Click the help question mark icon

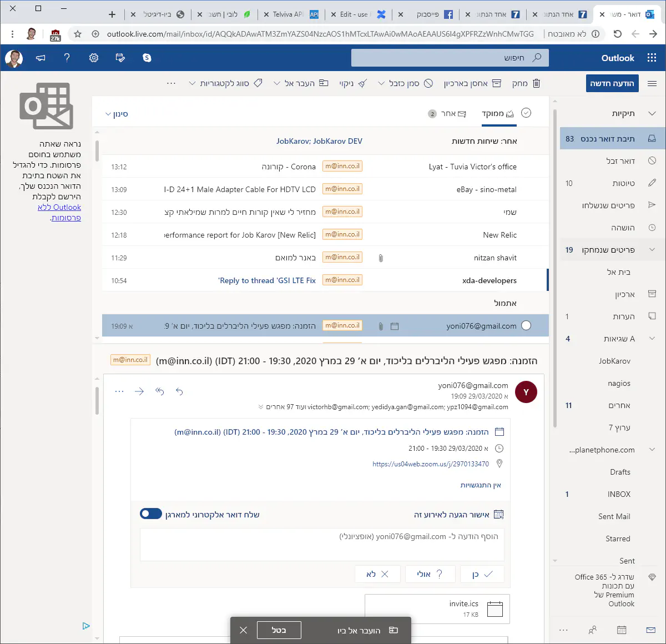pos(67,58)
